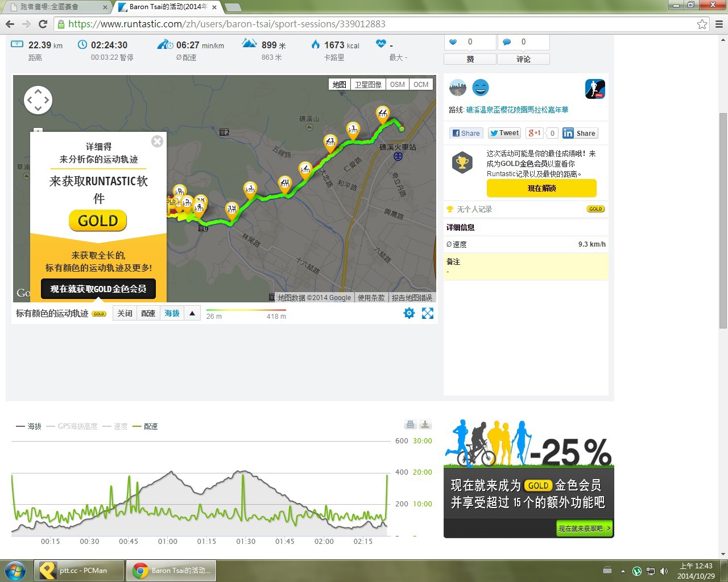Reload the Runtastic page

tap(43, 24)
